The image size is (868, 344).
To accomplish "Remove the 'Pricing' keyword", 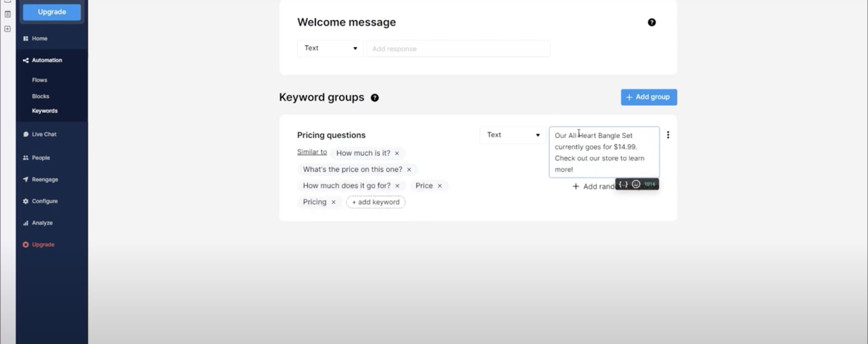I will [x=333, y=202].
